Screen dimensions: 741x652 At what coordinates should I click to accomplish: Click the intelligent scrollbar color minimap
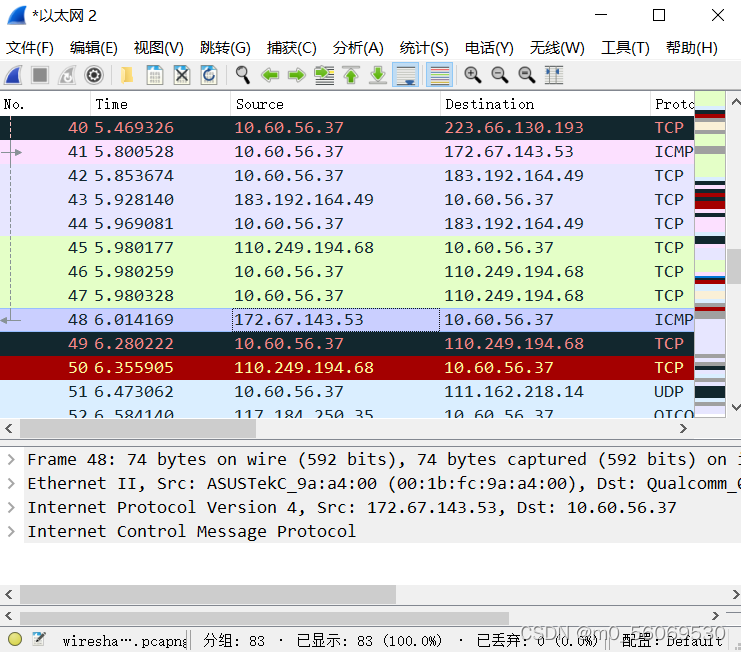coord(710,255)
